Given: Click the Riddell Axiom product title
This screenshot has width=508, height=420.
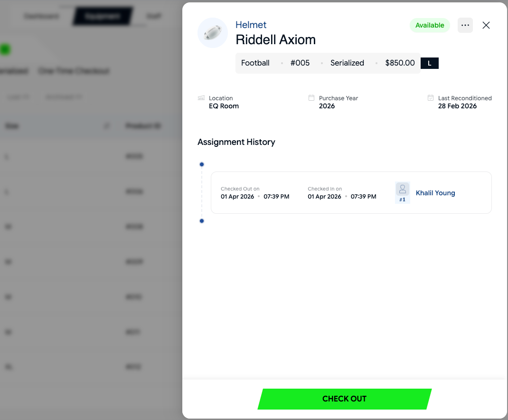Looking at the screenshot, I should (275, 40).
